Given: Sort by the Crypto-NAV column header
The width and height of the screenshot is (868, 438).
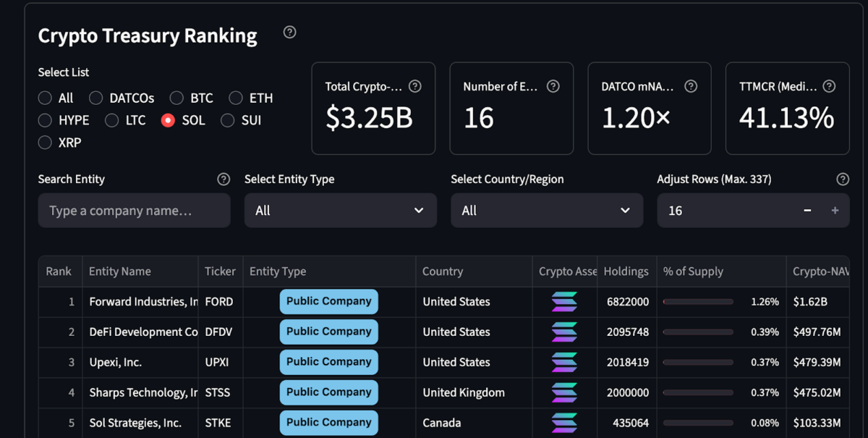Looking at the screenshot, I should [x=819, y=271].
